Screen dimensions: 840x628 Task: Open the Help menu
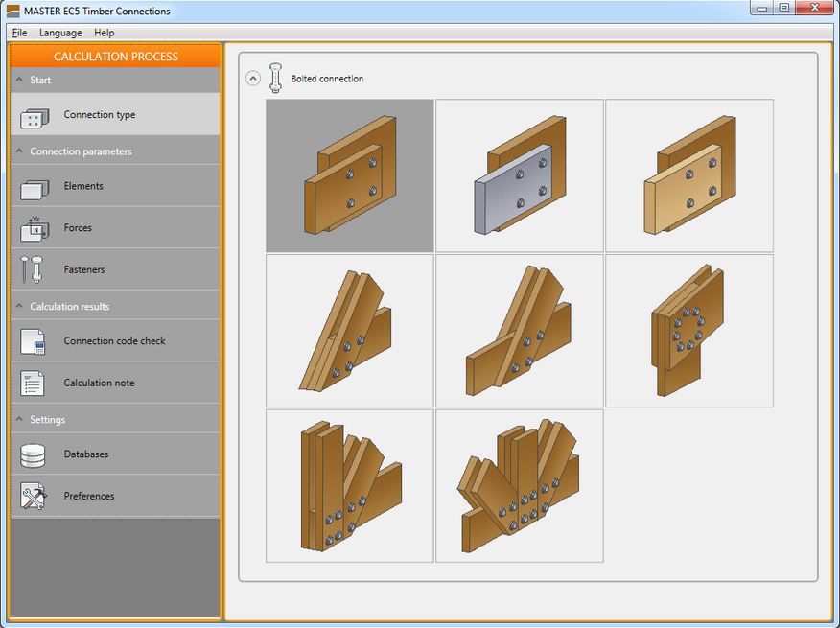pos(104,33)
